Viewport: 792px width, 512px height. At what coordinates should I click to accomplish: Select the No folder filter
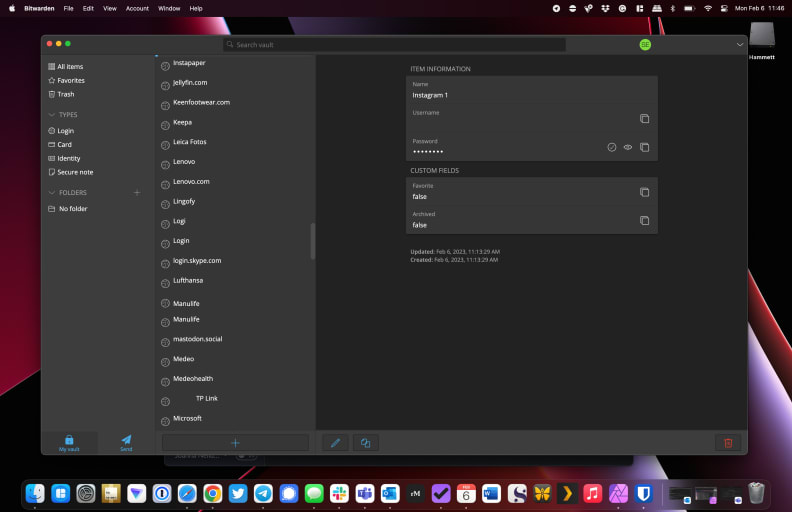(68, 209)
